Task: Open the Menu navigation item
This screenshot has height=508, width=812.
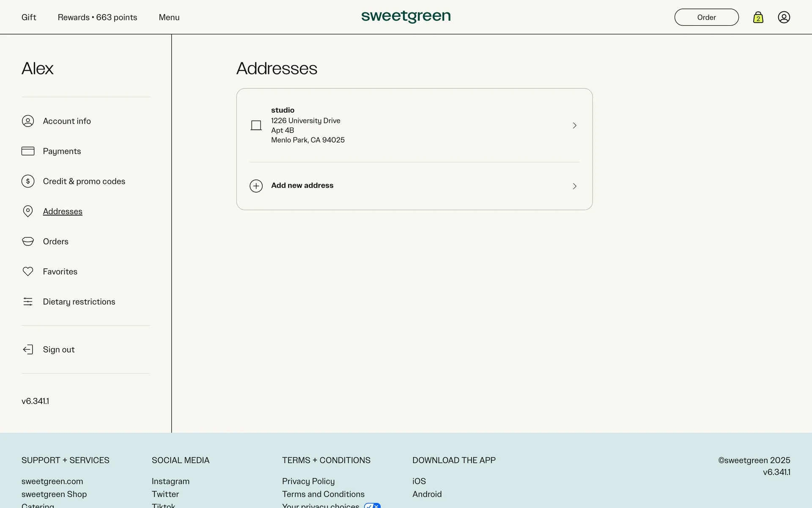Action: click(x=169, y=17)
